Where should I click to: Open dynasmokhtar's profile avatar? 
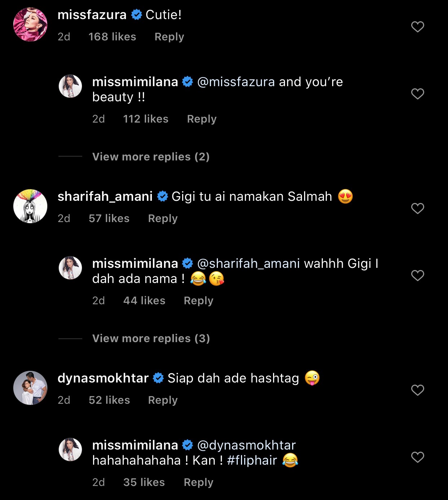(30, 388)
